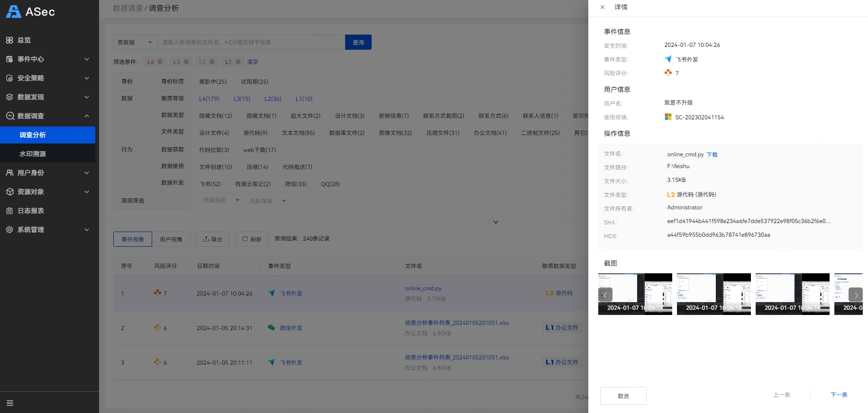
Task: Remove the L4 filter tag
Action: pos(160,62)
